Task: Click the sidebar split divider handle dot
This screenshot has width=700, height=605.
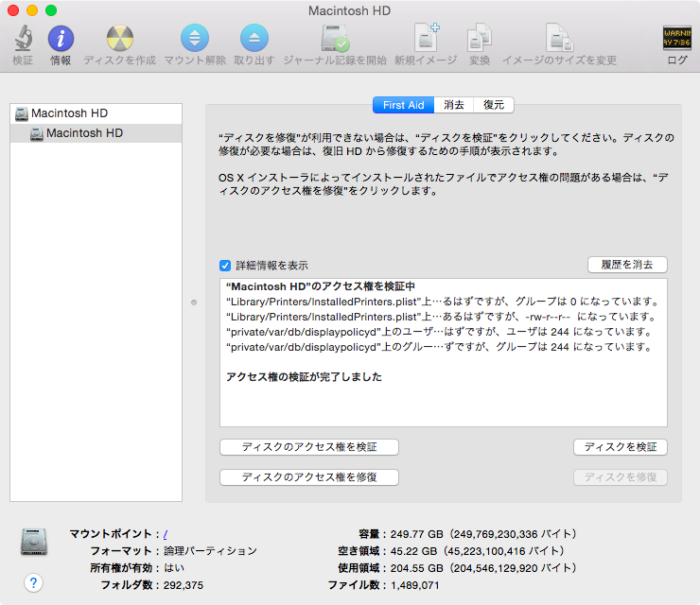Action: click(194, 302)
